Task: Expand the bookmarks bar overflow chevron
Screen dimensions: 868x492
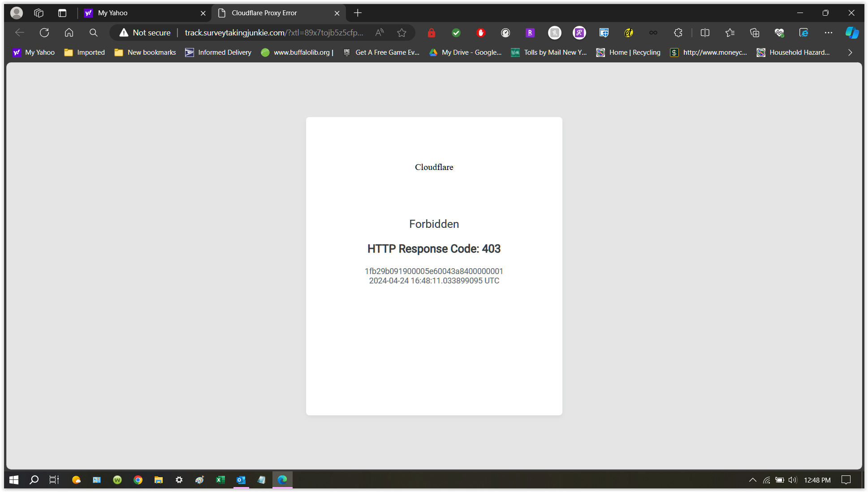Action: pyautogui.click(x=850, y=52)
